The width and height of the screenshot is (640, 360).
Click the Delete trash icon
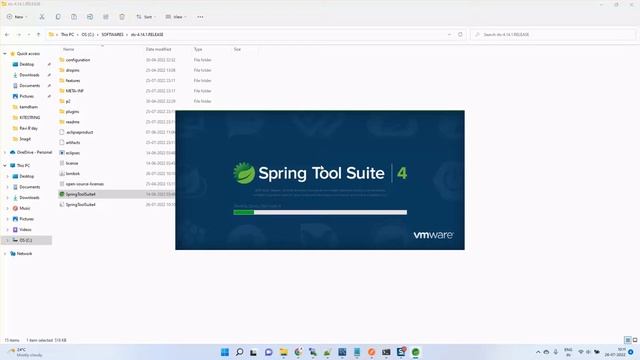[122, 17]
